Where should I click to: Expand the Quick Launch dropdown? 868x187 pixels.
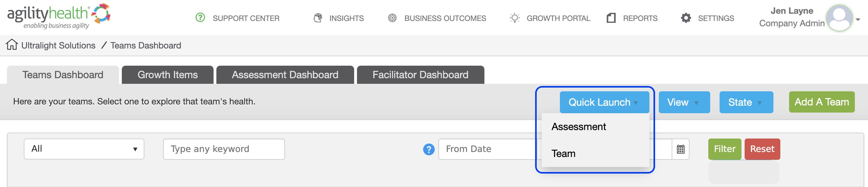click(x=604, y=102)
